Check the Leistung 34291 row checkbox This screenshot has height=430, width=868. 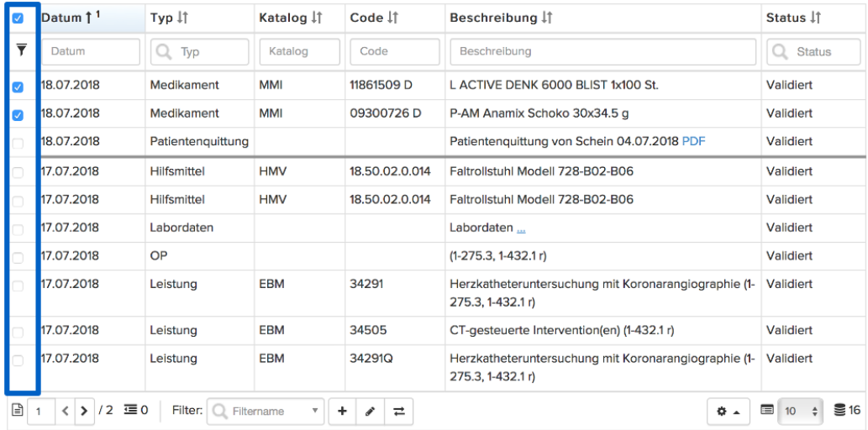pyautogui.click(x=18, y=286)
